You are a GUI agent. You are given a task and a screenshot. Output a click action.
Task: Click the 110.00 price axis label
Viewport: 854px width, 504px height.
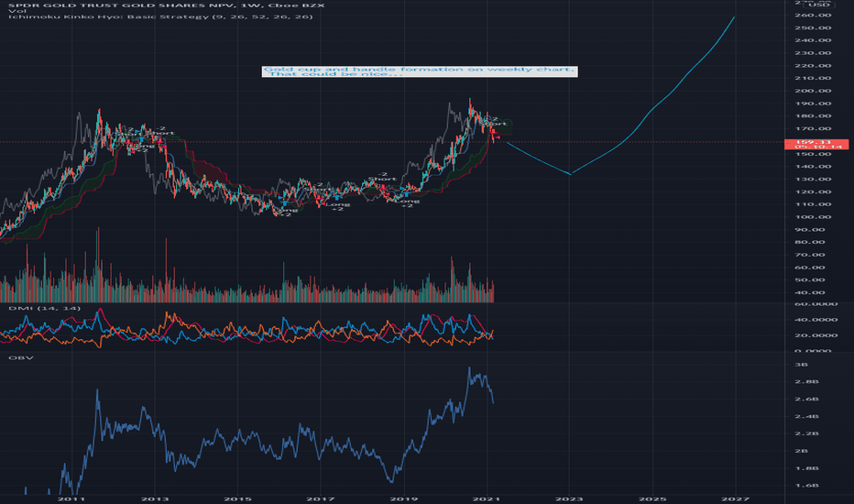tap(813, 204)
